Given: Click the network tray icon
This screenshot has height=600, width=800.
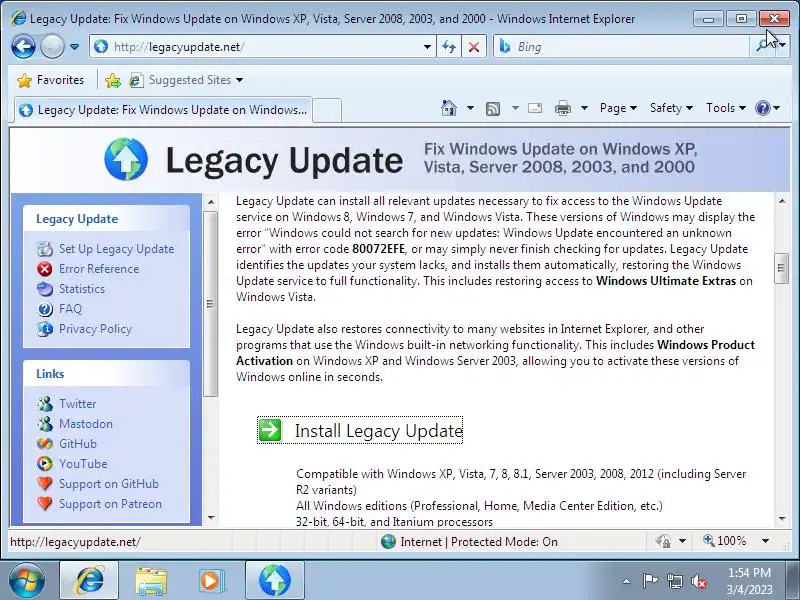Looking at the screenshot, I should pos(675,581).
